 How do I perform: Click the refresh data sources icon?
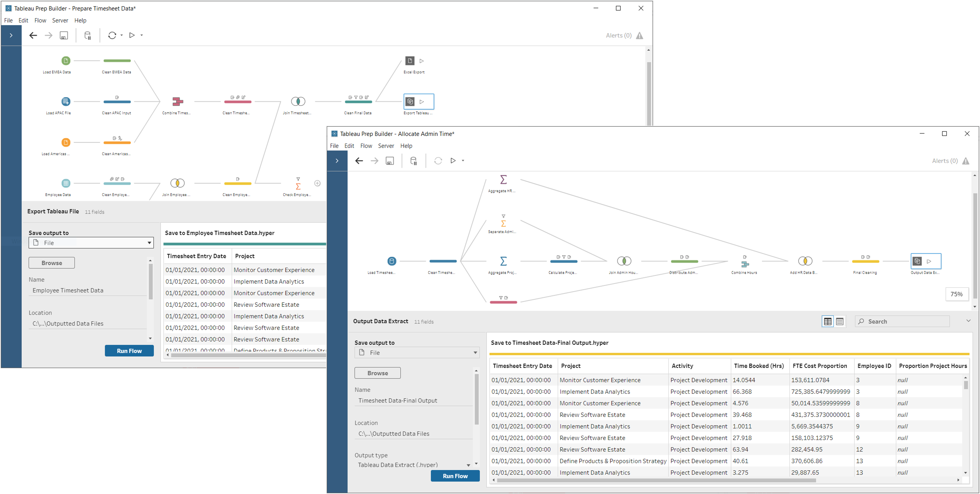438,161
